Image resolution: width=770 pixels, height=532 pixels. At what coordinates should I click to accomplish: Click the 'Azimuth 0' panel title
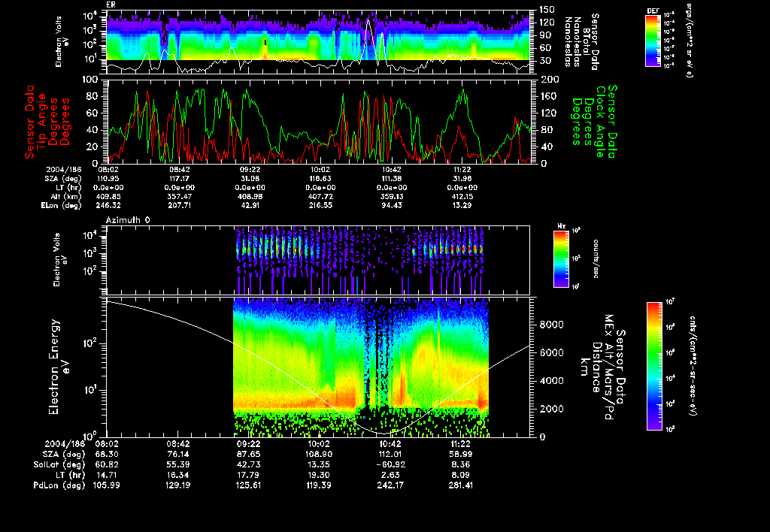click(128, 220)
